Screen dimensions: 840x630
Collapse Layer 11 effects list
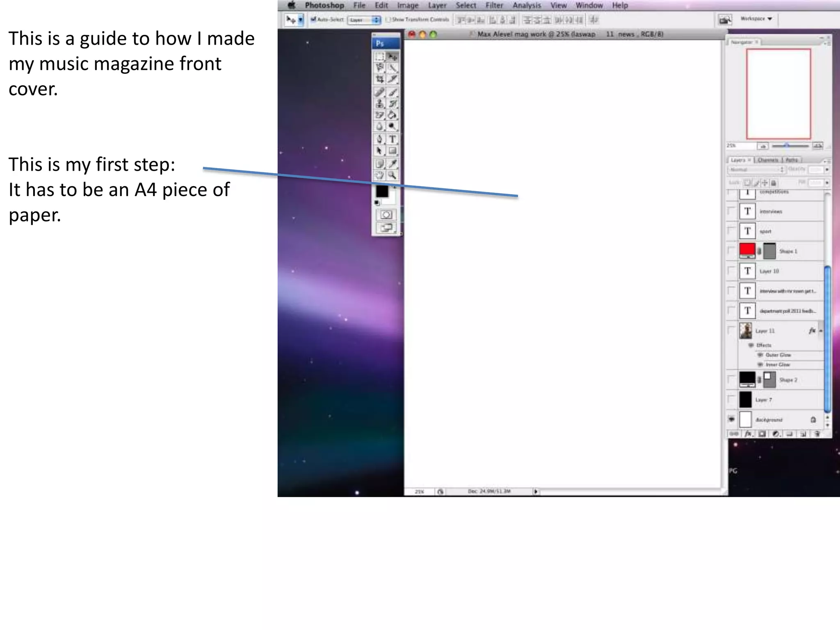pos(821,331)
